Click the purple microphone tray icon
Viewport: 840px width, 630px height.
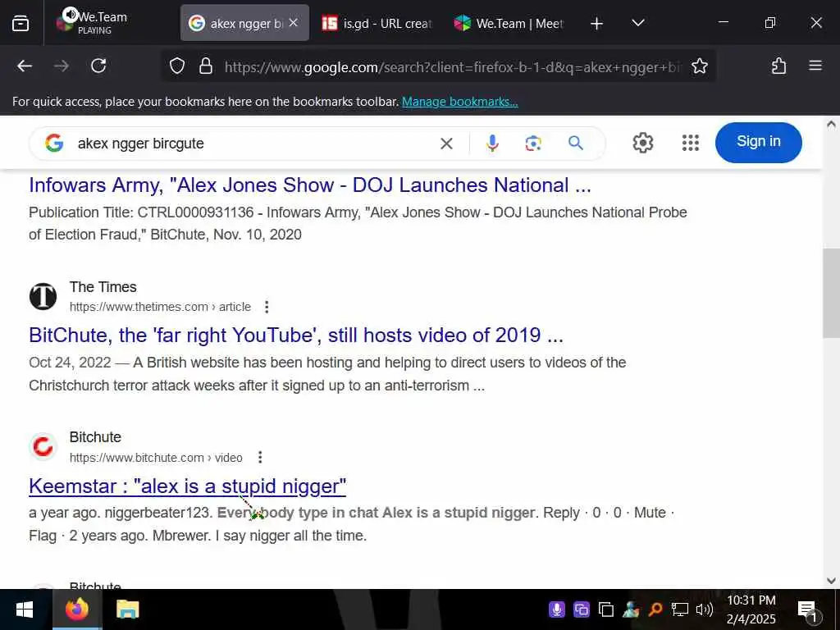[557, 609]
